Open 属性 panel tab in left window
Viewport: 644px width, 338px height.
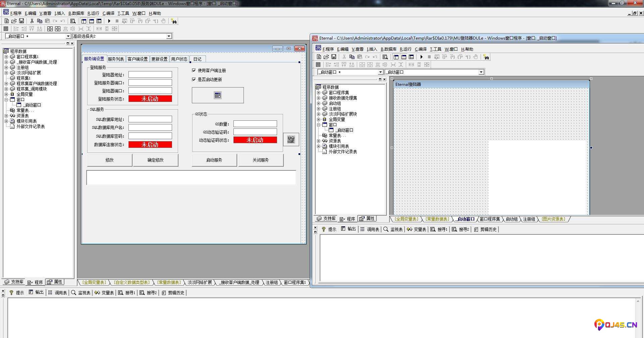55,282
